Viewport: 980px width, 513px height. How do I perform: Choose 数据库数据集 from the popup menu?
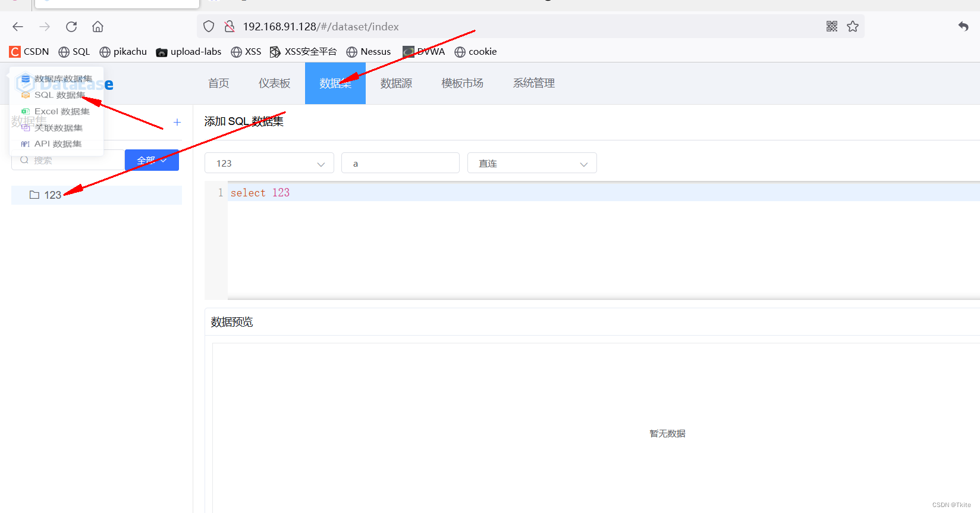[x=56, y=79]
